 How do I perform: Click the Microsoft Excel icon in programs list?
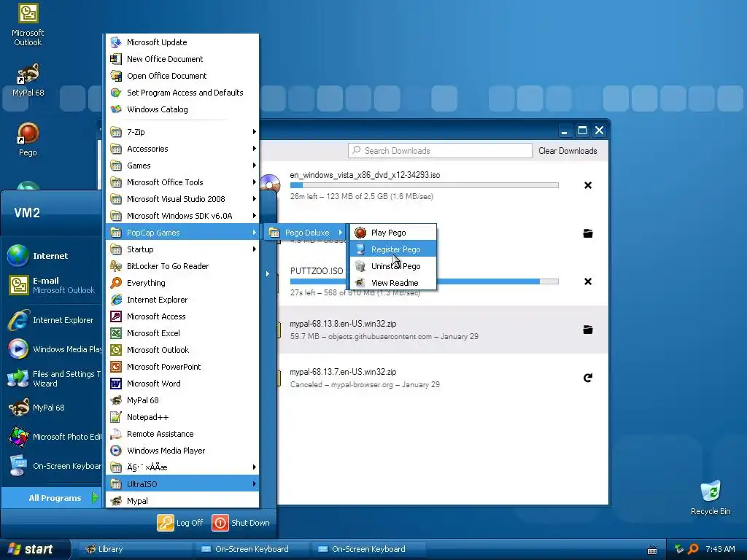[116, 332]
